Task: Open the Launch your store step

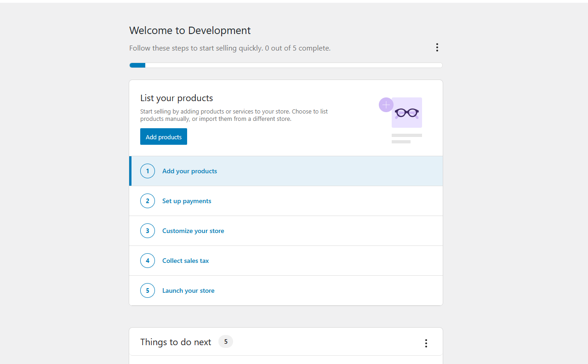Action: point(188,290)
